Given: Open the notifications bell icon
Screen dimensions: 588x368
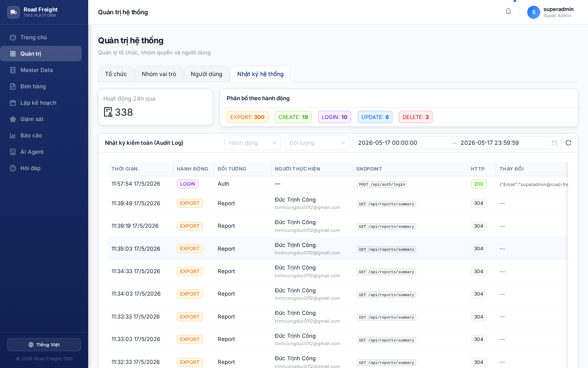Looking at the screenshot, I should pos(508,11).
